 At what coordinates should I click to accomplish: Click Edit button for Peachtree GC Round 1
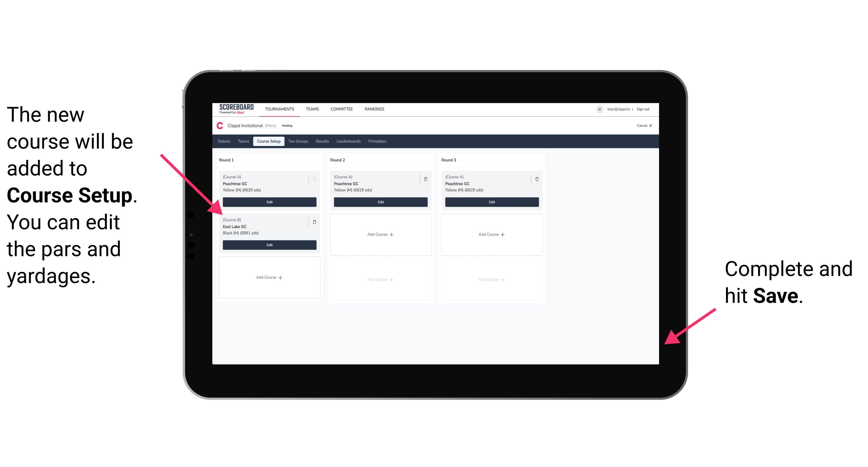tap(269, 202)
